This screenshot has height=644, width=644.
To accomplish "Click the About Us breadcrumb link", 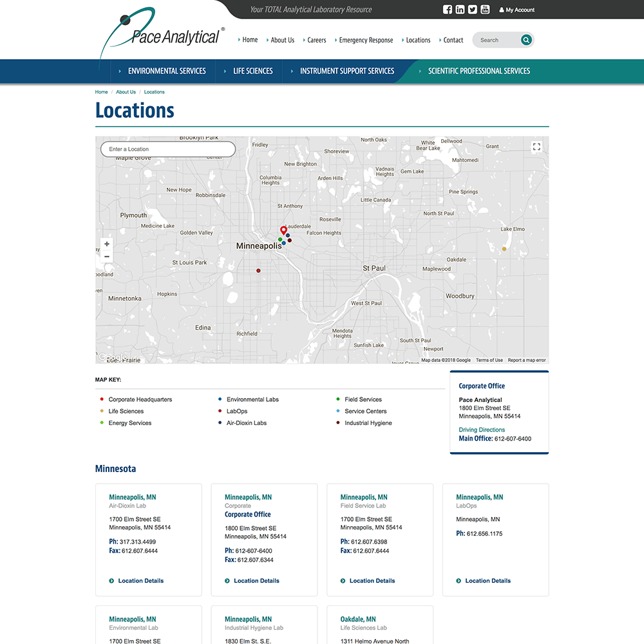I will [126, 92].
